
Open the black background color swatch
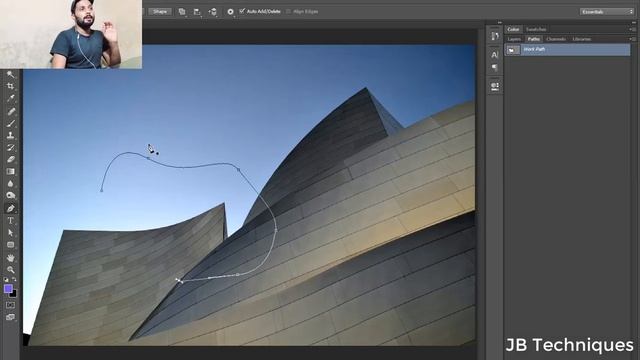[14, 294]
